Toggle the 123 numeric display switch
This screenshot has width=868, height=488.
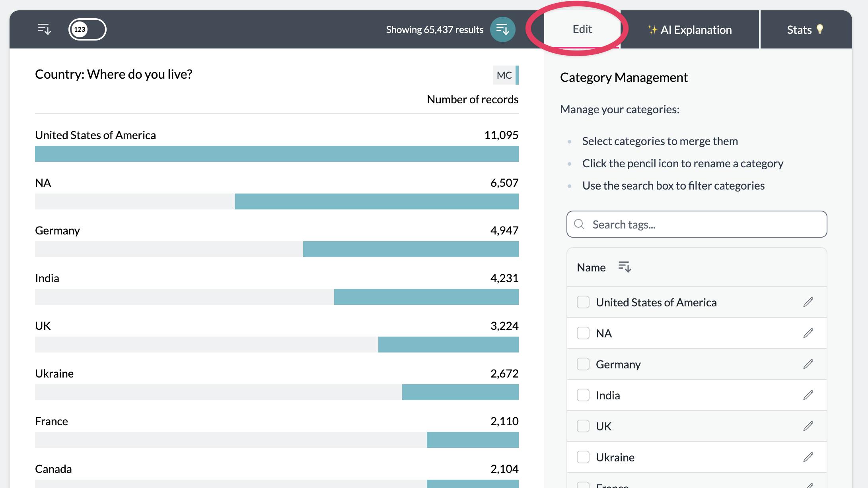pos(87,29)
